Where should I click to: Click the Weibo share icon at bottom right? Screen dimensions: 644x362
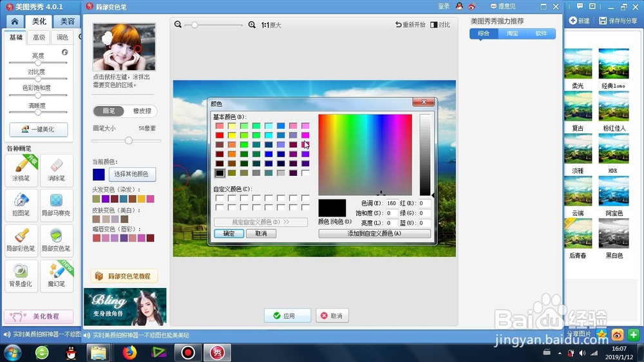click(x=618, y=335)
